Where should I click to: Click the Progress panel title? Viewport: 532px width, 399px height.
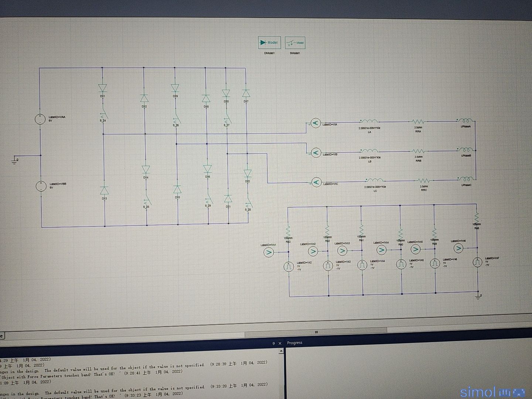pyautogui.click(x=294, y=343)
